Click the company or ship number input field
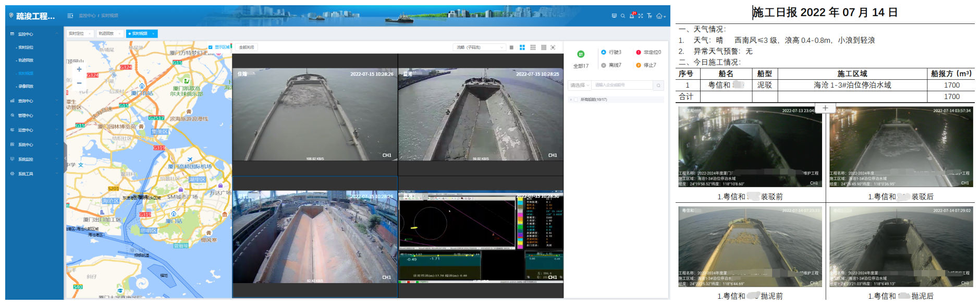 pos(621,85)
